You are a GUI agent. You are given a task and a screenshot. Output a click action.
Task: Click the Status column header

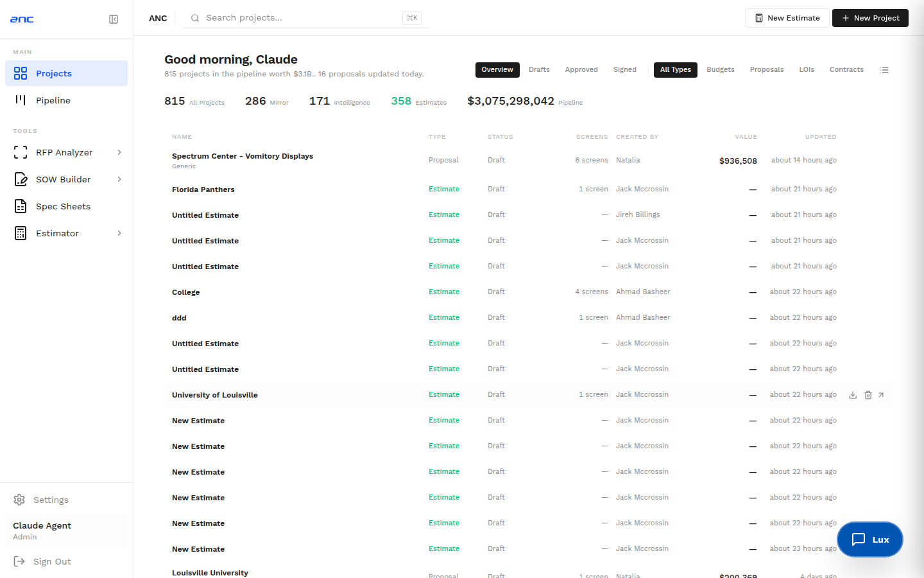pyautogui.click(x=501, y=137)
